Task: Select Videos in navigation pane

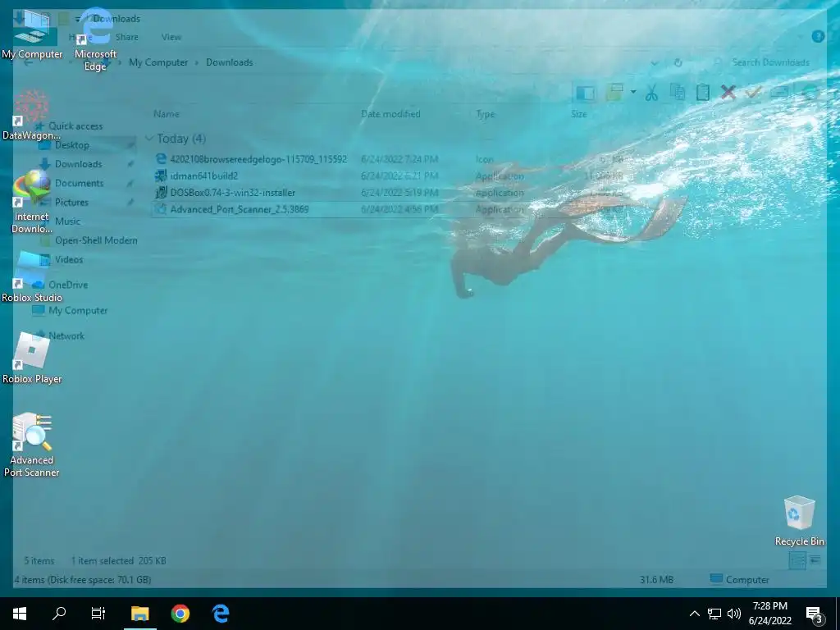Action: [x=69, y=259]
